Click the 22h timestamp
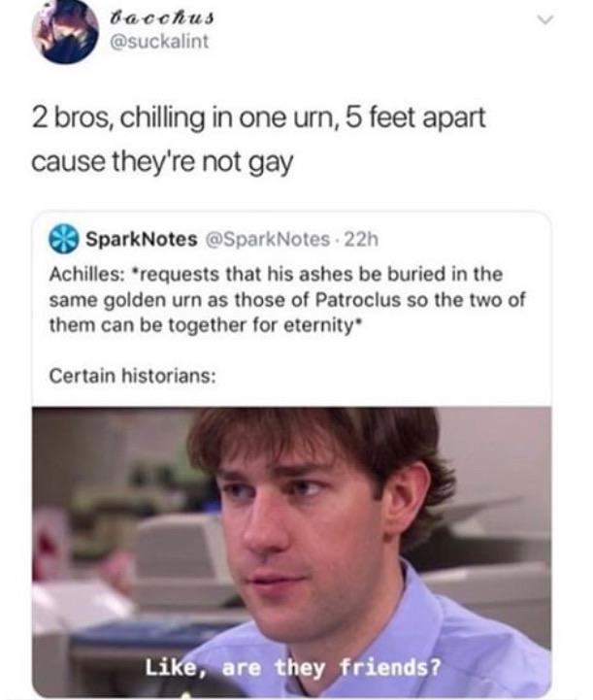The width and height of the screenshot is (593, 700). (x=361, y=240)
